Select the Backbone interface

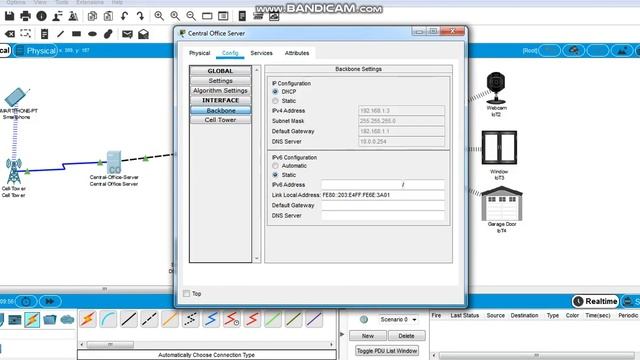click(x=220, y=111)
